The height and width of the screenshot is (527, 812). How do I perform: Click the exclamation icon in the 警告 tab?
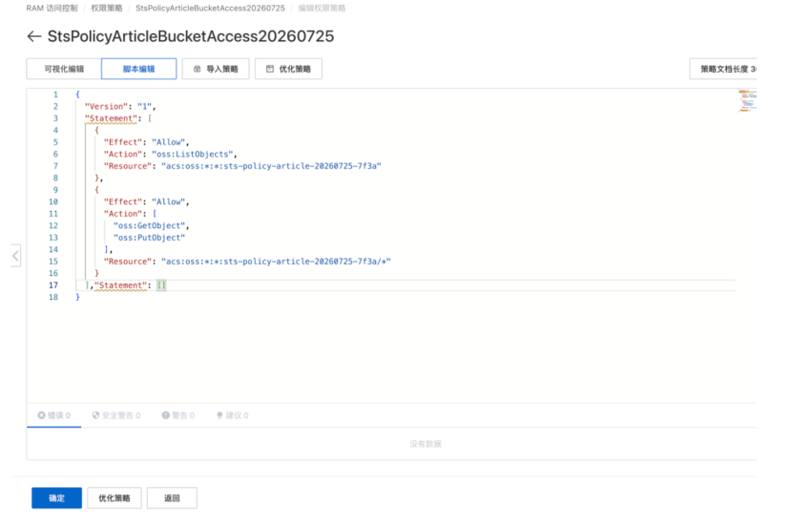[166, 415]
